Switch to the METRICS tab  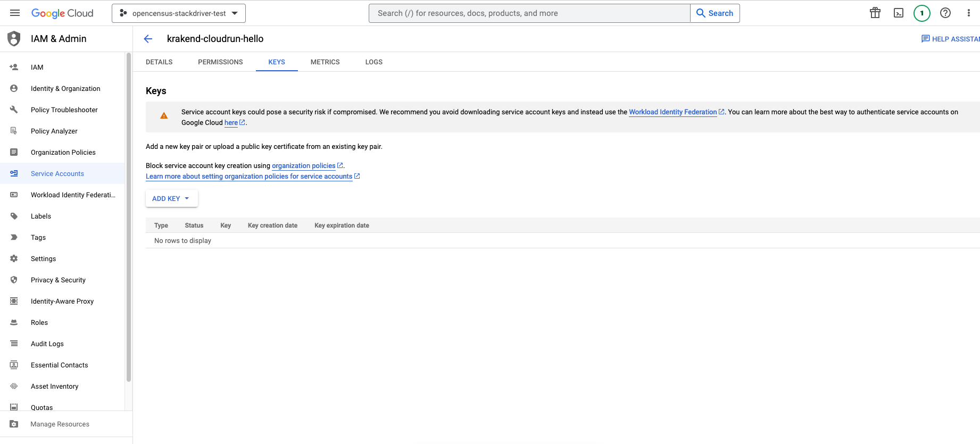point(325,62)
